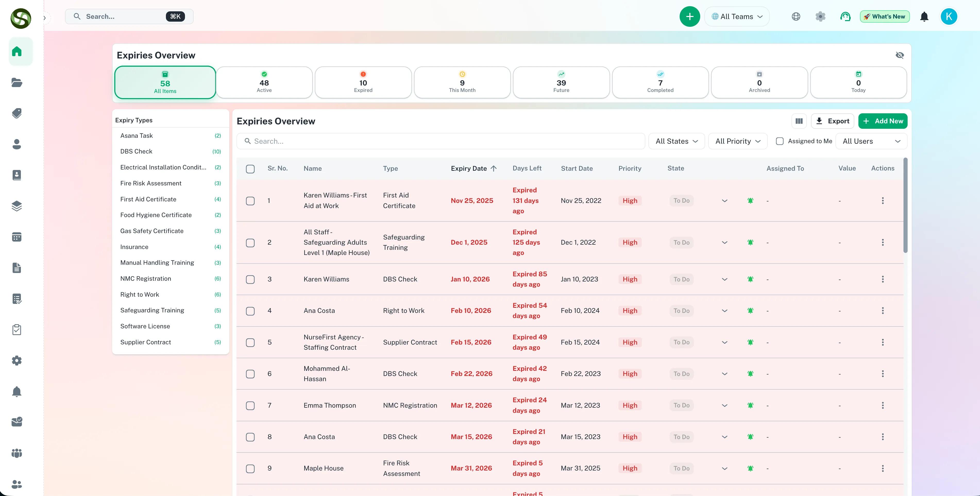
Task: Open state chevron for Maple House row
Action: [724, 468]
